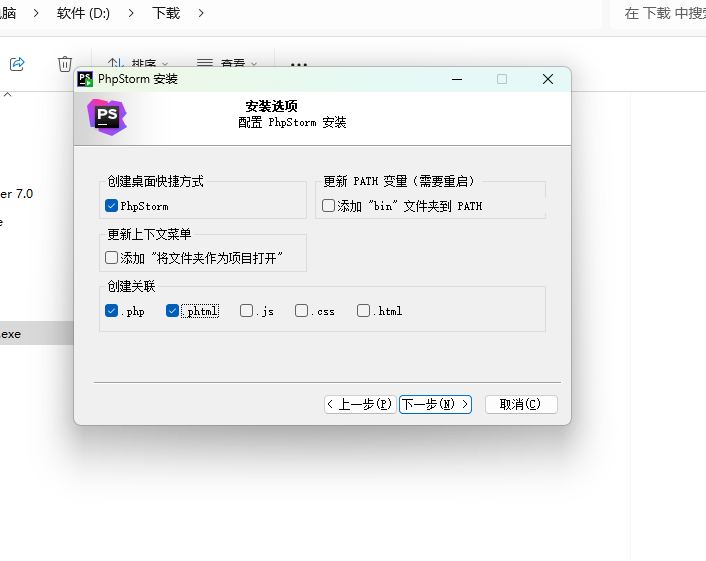Open the 查看 view dropdown in Explorer

(227, 63)
